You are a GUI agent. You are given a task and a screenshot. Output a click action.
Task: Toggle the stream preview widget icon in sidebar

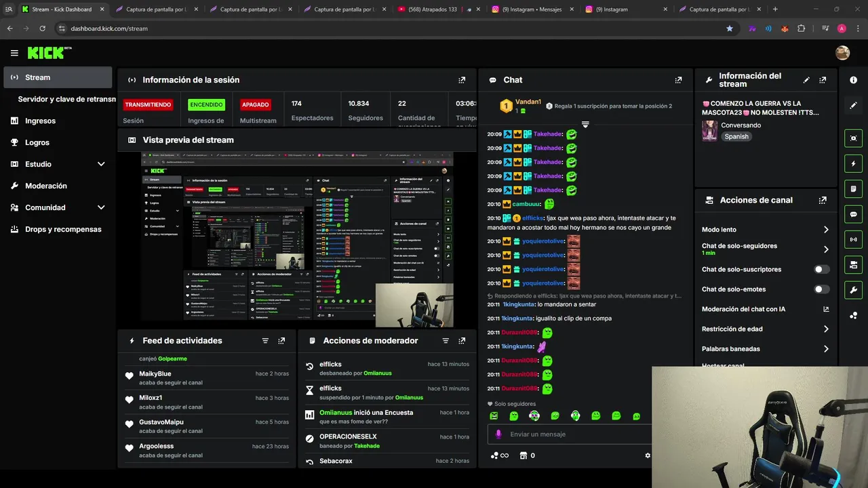(853, 138)
